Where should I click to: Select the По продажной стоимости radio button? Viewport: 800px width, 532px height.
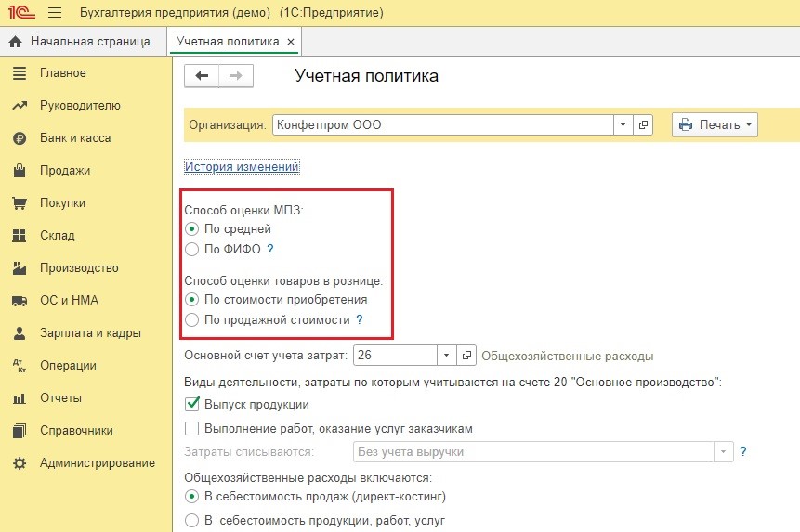point(191,320)
